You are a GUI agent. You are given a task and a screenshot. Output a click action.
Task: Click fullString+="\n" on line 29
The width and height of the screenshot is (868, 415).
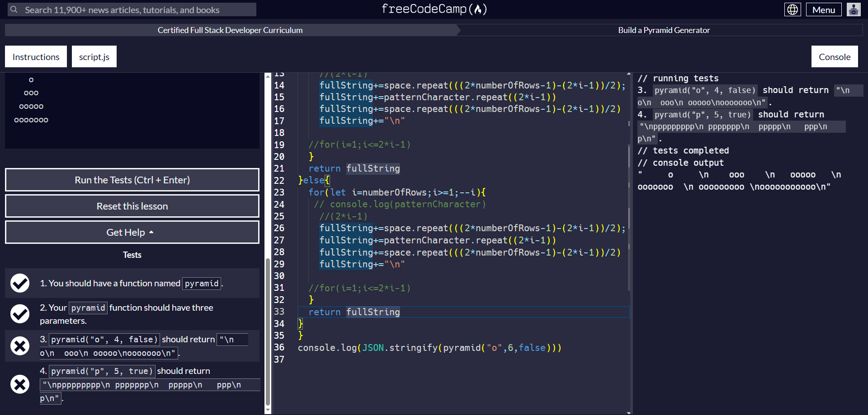click(x=362, y=264)
